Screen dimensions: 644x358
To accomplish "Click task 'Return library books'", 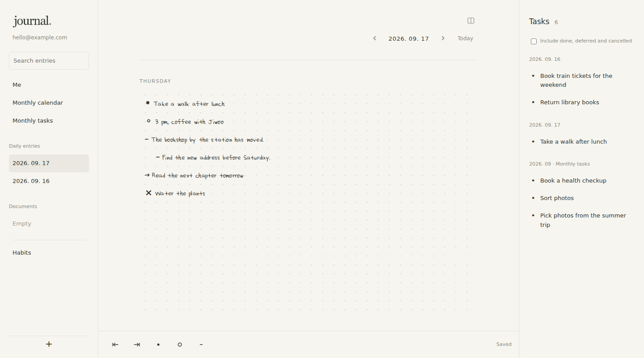I will (570, 102).
